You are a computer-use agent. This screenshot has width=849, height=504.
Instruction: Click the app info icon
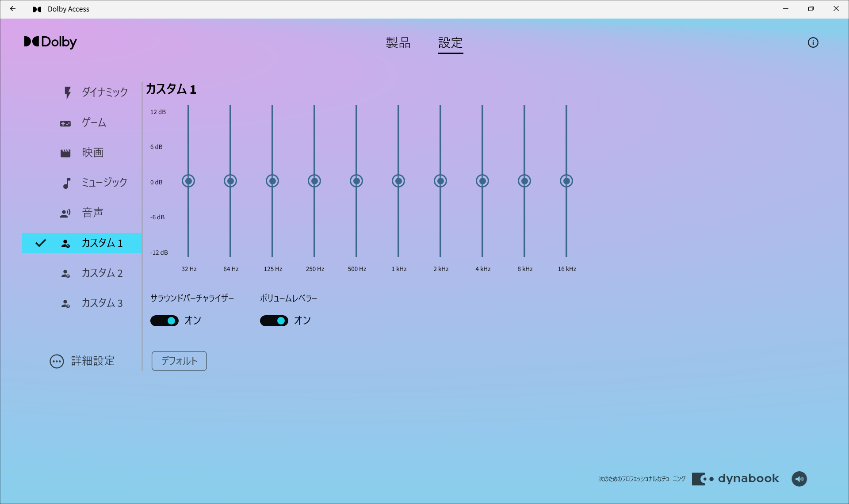[x=814, y=42]
